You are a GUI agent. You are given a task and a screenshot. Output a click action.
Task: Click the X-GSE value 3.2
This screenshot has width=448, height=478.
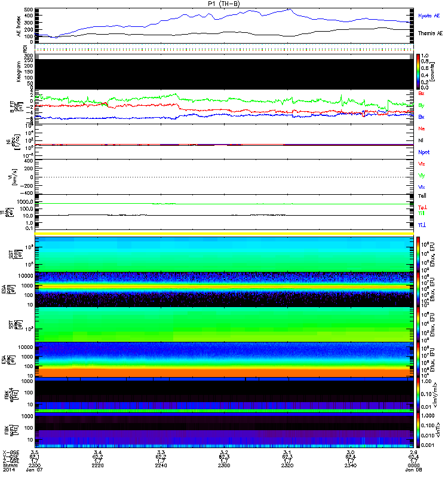(x=224, y=452)
